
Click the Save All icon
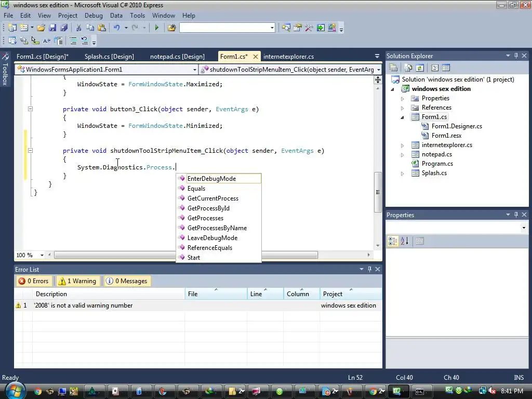click(x=64, y=28)
